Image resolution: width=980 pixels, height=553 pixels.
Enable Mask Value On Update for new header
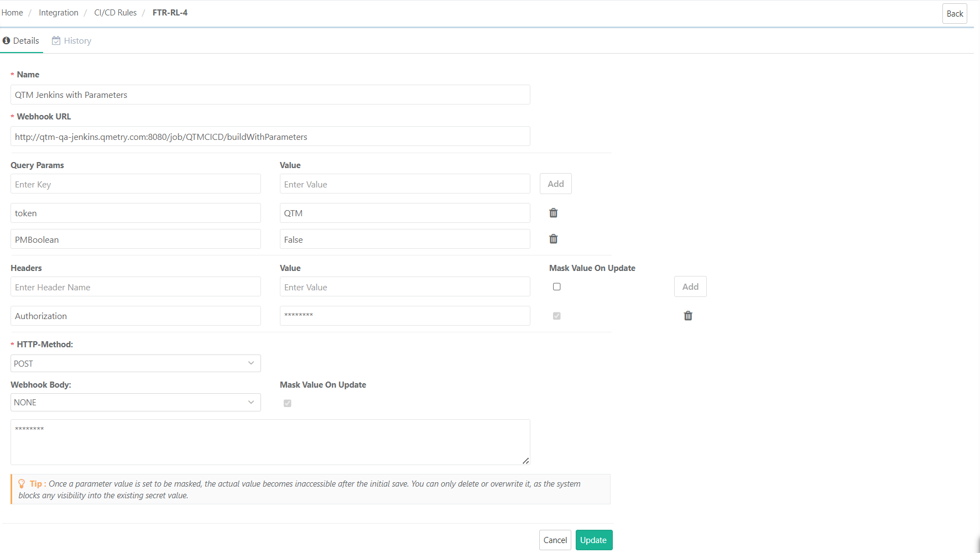(x=557, y=286)
